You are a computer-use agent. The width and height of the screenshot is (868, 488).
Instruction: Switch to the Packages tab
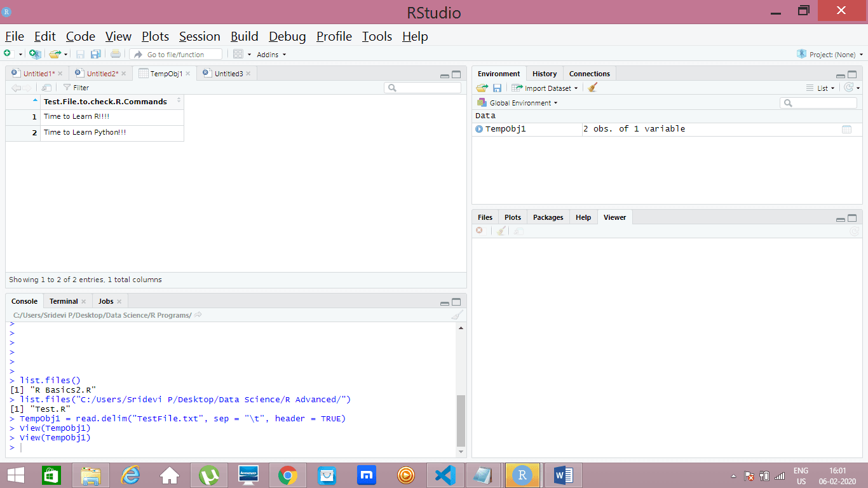548,217
